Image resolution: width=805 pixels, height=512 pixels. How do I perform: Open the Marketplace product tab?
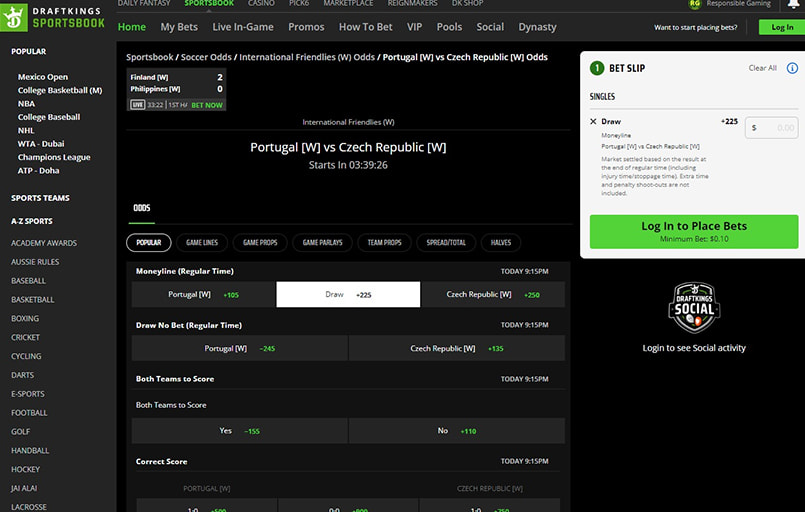348,4
